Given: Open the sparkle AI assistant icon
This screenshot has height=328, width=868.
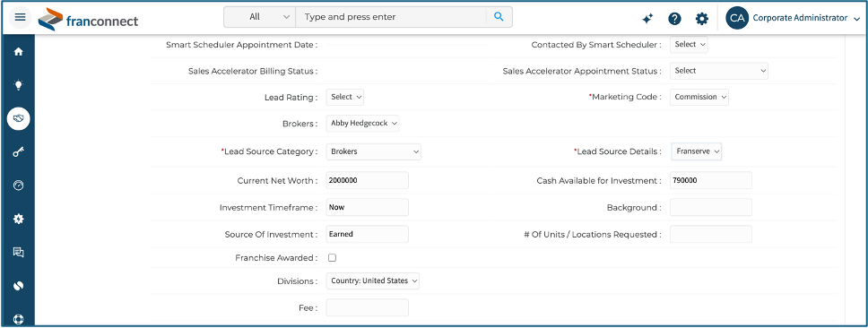Looking at the screenshot, I should coord(647,18).
